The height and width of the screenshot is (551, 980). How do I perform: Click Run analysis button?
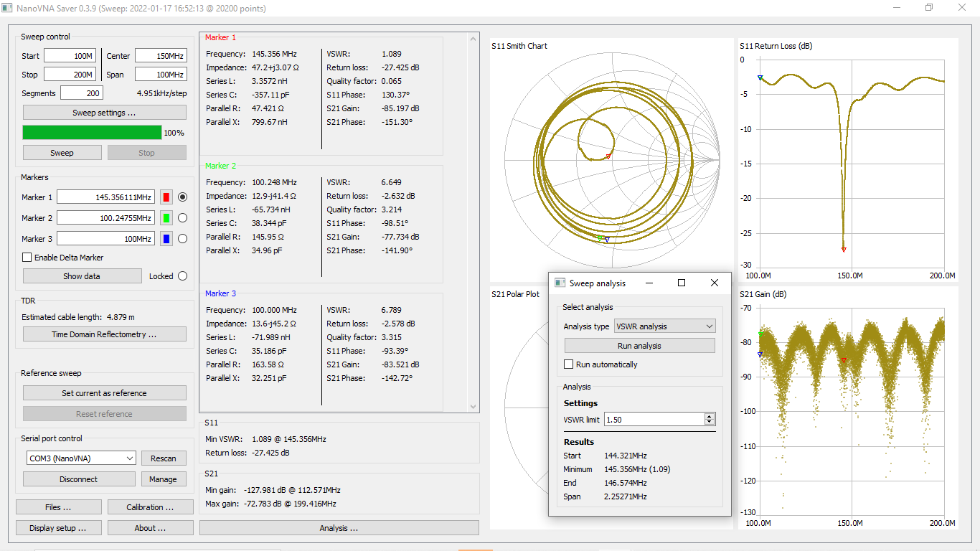point(639,346)
